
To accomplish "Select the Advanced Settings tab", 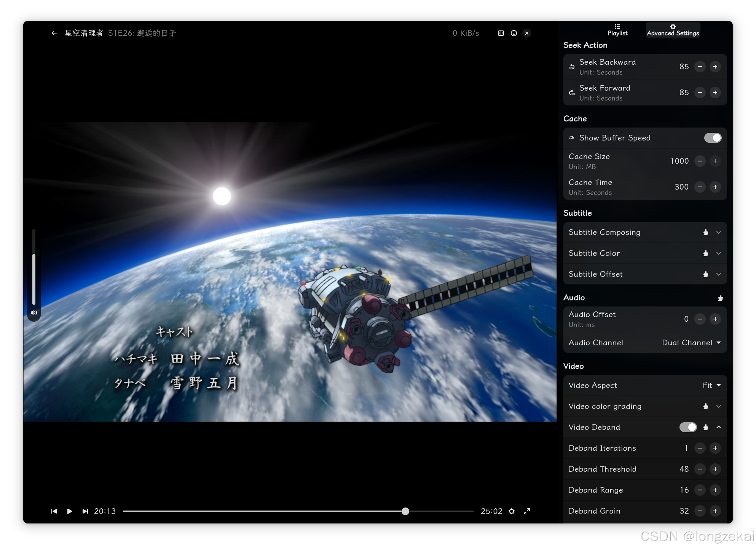I will tap(673, 30).
